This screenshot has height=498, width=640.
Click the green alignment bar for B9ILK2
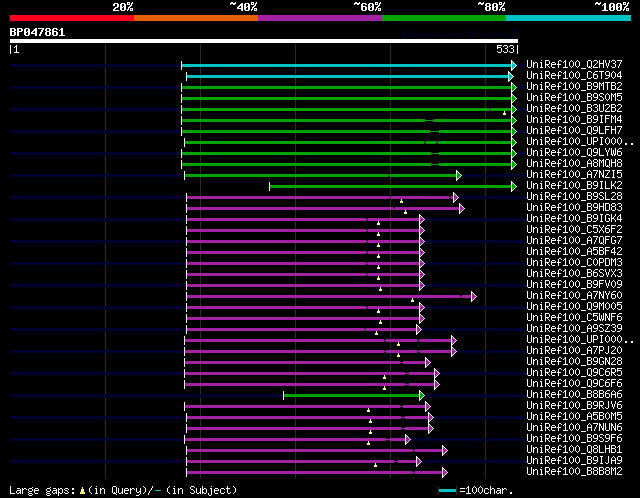coord(391,187)
